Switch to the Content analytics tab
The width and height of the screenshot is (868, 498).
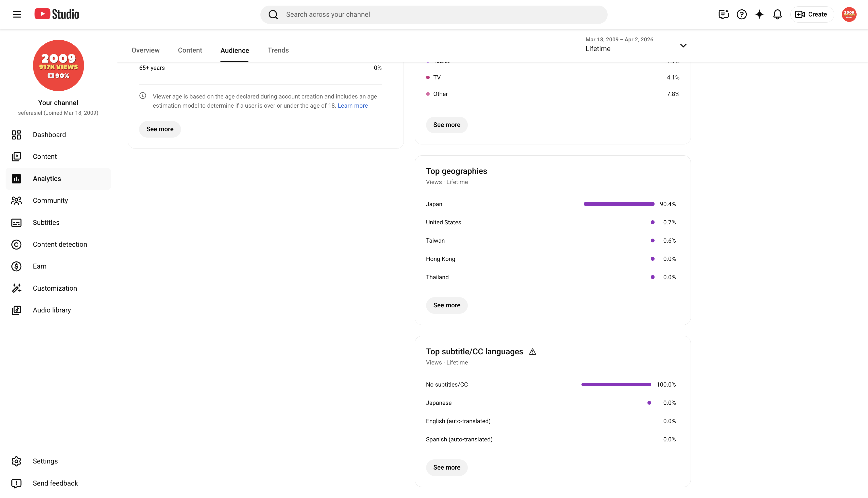(x=190, y=50)
